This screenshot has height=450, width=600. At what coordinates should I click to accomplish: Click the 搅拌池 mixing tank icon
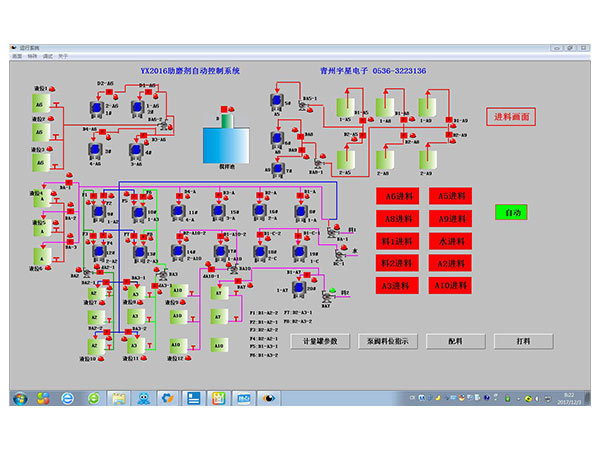pyautogui.click(x=223, y=144)
